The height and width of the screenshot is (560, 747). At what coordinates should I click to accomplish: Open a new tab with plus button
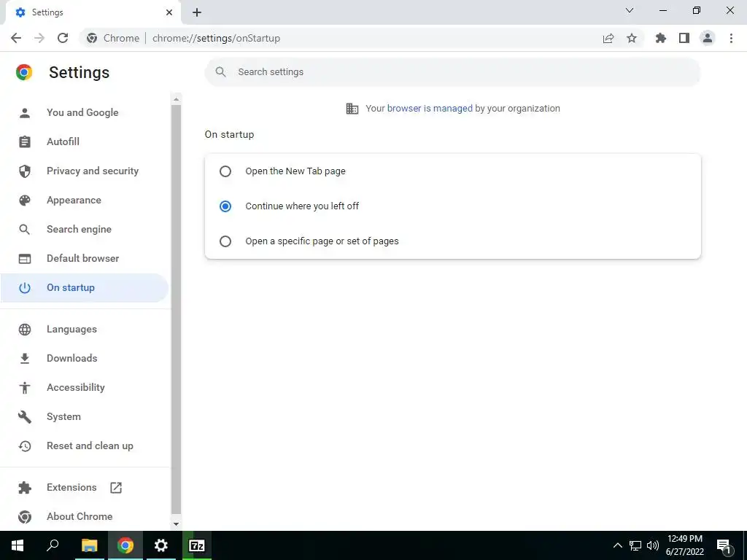(x=197, y=12)
